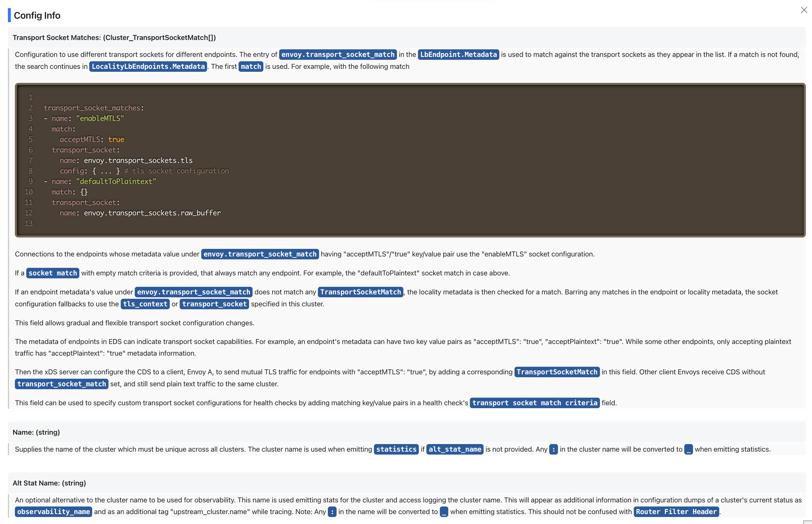Click the transport socket match criteria badge
This screenshot has width=812, height=524.
pyautogui.click(x=534, y=403)
